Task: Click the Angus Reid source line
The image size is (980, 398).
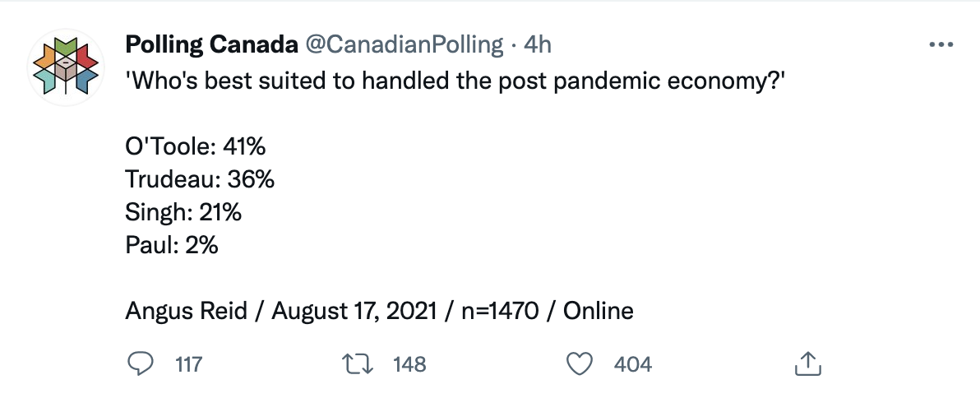Action: [379, 311]
